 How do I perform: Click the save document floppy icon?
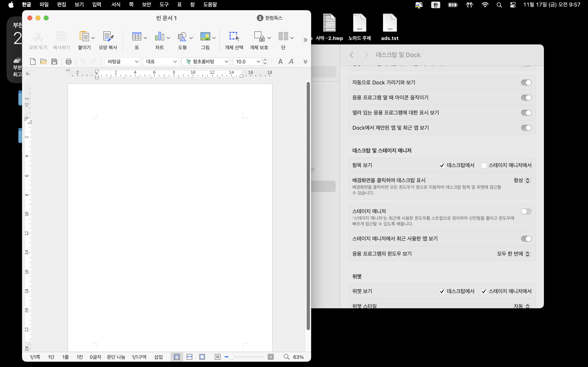(x=54, y=62)
